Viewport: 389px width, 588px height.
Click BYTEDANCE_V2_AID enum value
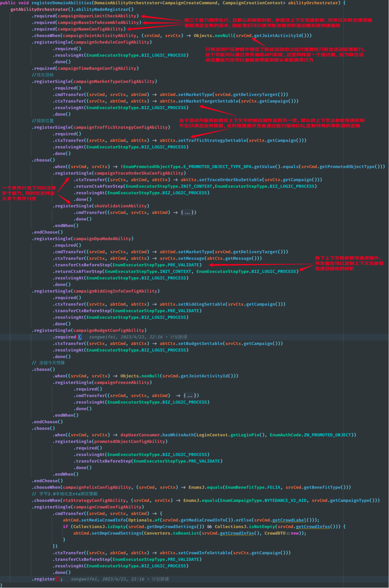tap(285, 501)
